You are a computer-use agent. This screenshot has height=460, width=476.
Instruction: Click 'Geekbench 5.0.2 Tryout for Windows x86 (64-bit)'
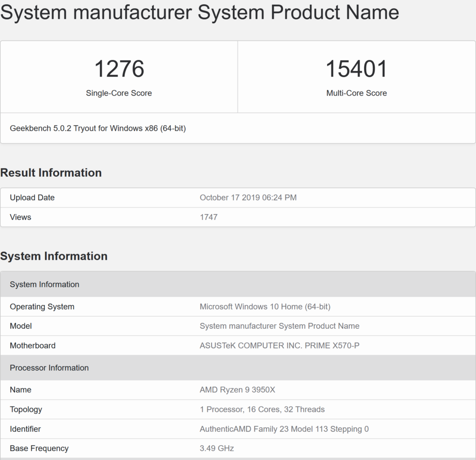pyautogui.click(x=98, y=128)
